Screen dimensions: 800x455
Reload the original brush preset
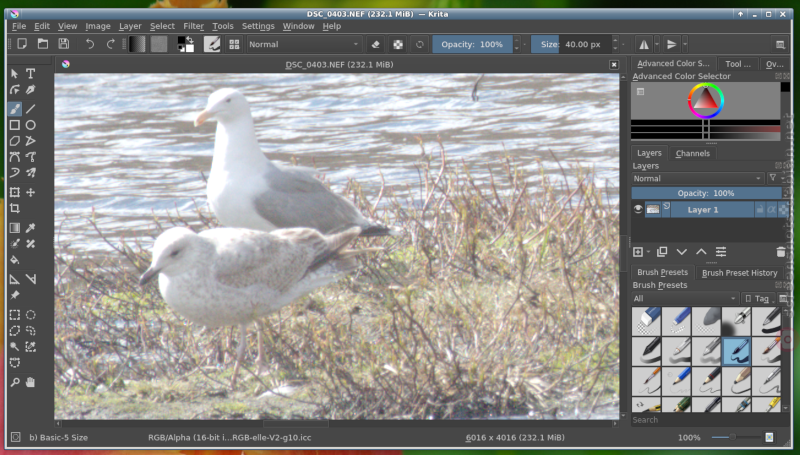click(419, 44)
